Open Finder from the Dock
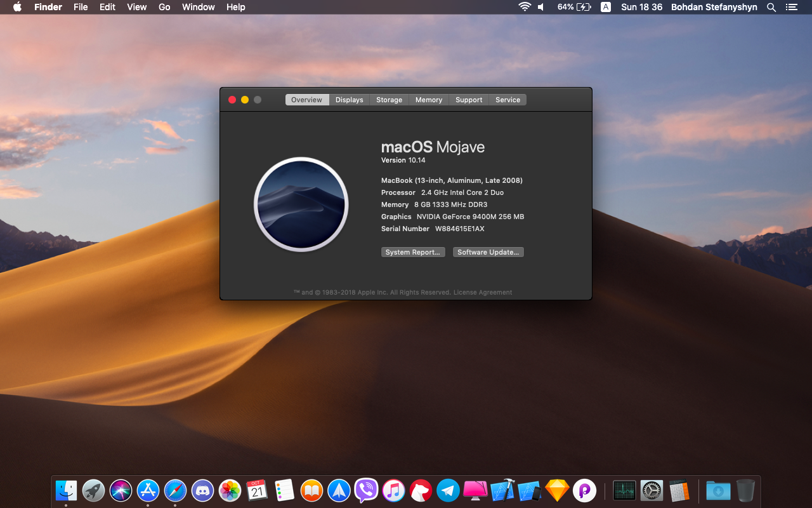 tap(66, 490)
